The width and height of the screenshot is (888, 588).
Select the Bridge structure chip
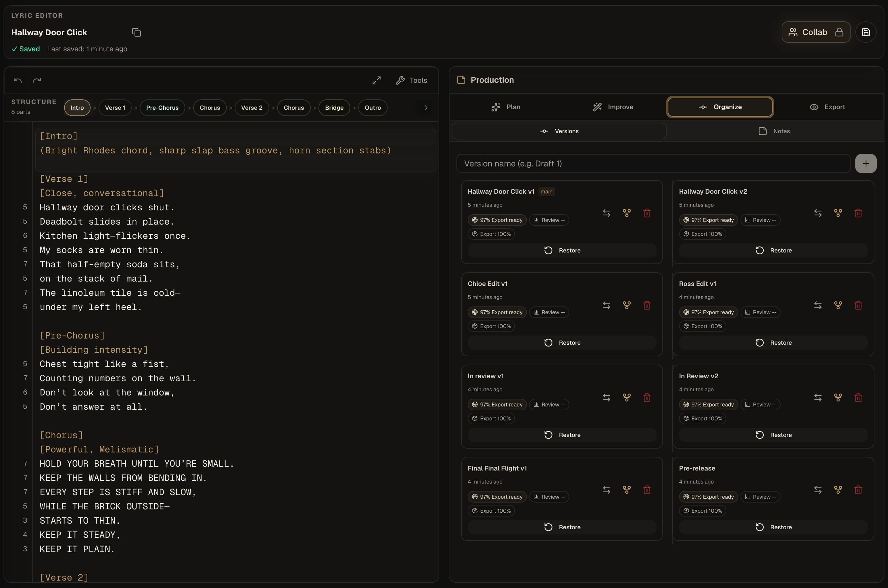point(334,108)
